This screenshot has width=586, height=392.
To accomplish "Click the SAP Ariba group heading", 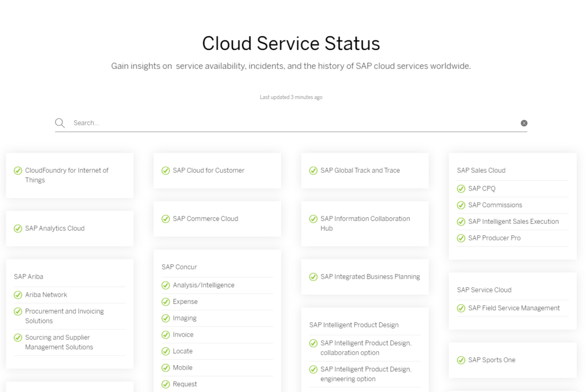I will pos(29,276).
